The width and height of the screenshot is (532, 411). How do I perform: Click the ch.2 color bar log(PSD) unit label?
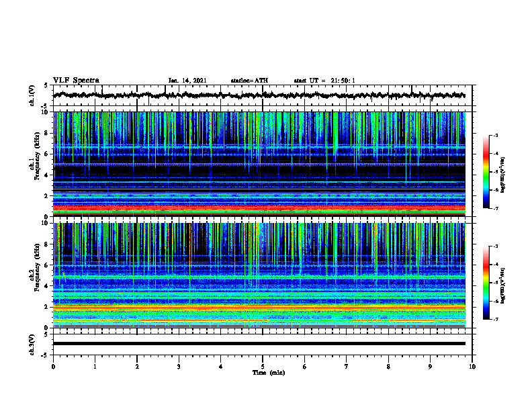click(x=503, y=286)
